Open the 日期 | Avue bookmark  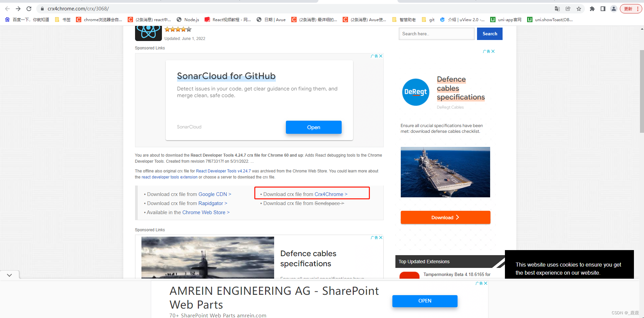[271, 20]
